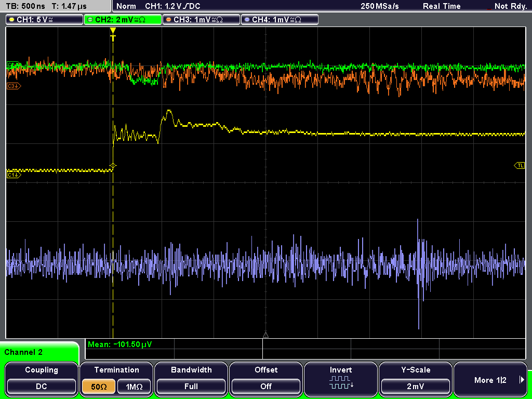The height and width of the screenshot is (399, 532).
Task: Select the CH3: 1 mV channel tab
Action: click(x=201, y=20)
